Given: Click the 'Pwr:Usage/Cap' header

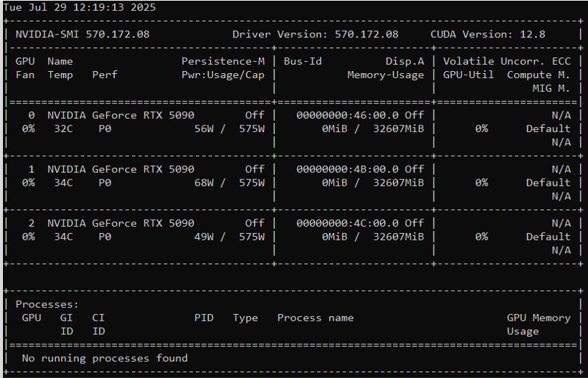Looking at the screenshot, I should coord(223,75).
